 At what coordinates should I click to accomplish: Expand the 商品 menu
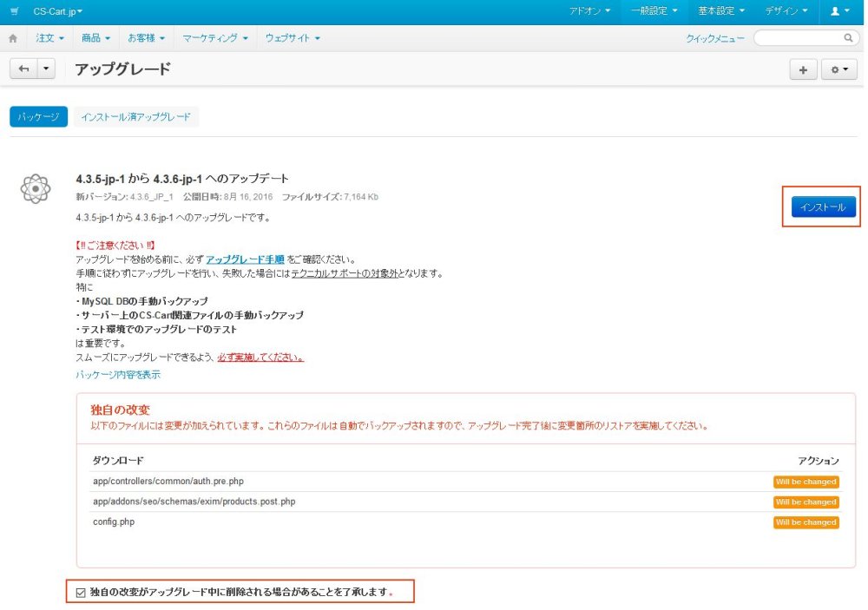(x=95, y=38)
